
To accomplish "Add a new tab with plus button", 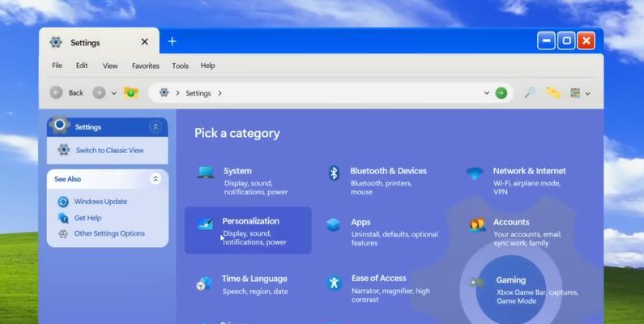I will (172, 41).
